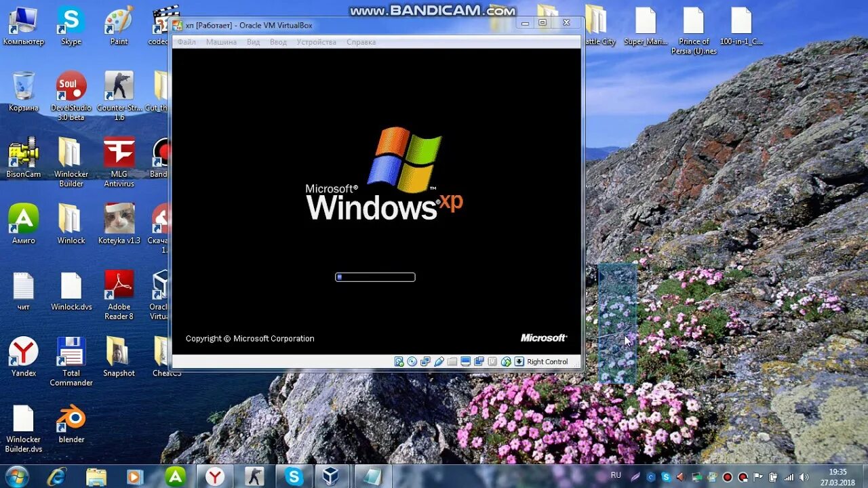Select the Total Commander desktop shortcut
The image size is (868, 488).
click(x=71, y=362)
